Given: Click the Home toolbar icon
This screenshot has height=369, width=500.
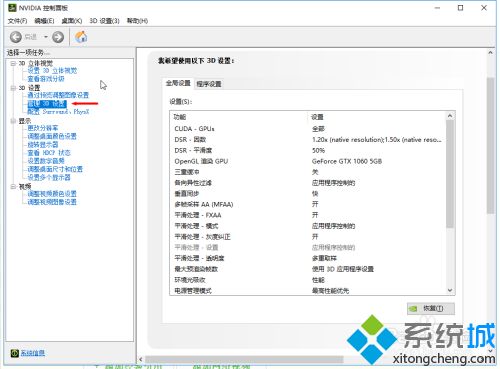Looking at the screenshot, I should [x=81, y=37].
